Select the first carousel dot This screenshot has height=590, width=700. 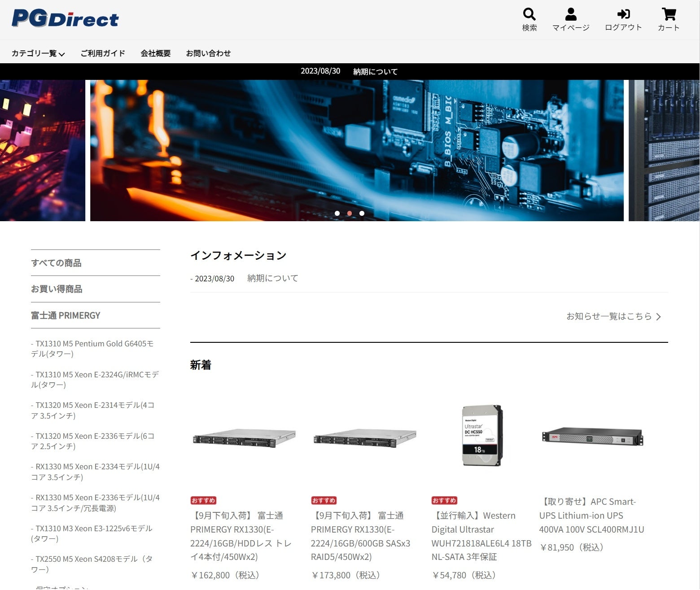click(337, 213)
